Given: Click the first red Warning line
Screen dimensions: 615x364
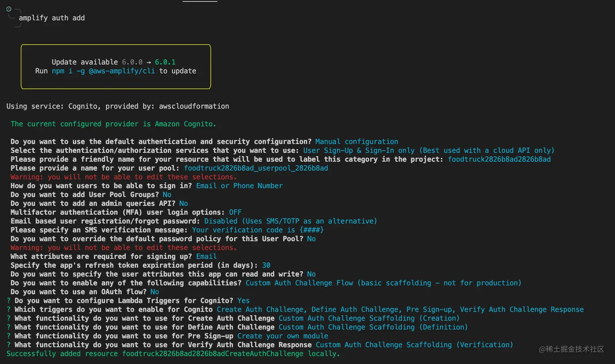Looking at the screenshot, I should (x=124, y=177).
